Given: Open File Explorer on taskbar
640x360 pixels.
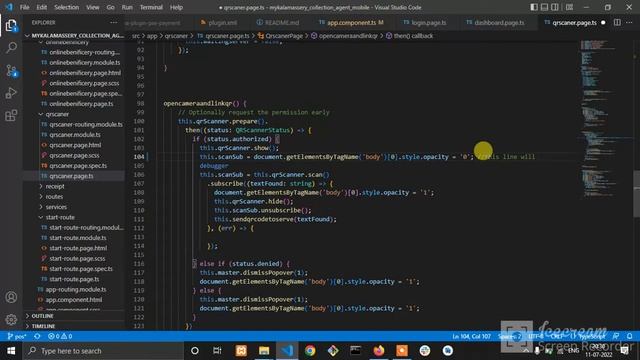Looking at the screenshot, I should [264, 351].
